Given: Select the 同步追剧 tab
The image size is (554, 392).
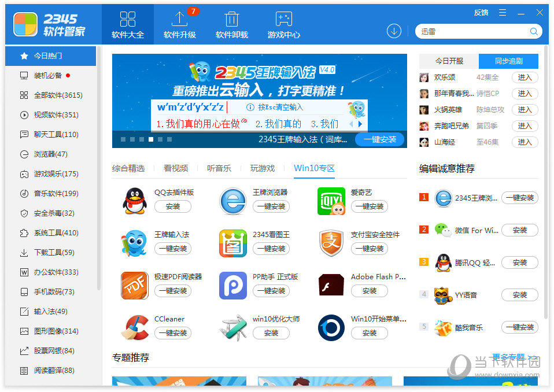Looking at the screenshot, I should tap(508, 61).
